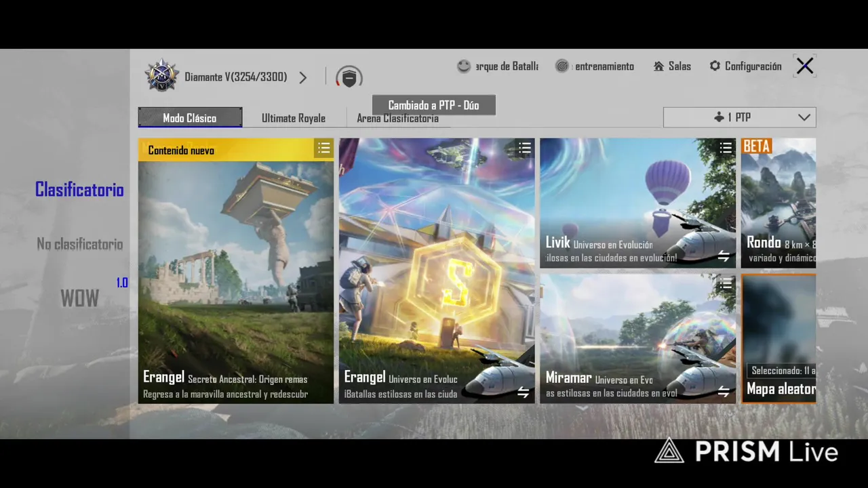Switch to Modo Clásico tab
The height and width of the screenshot is (488, 868).
(190, 117)
